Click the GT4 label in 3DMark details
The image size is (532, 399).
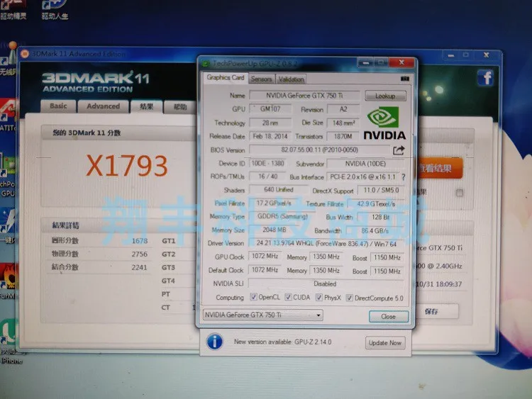tap(168, 281)
